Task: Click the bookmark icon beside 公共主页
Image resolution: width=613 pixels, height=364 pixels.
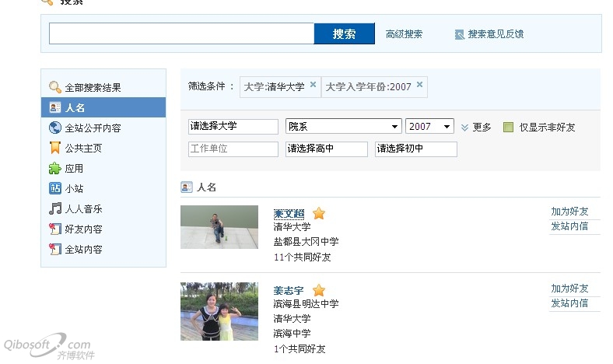Action: pos(54,148)
